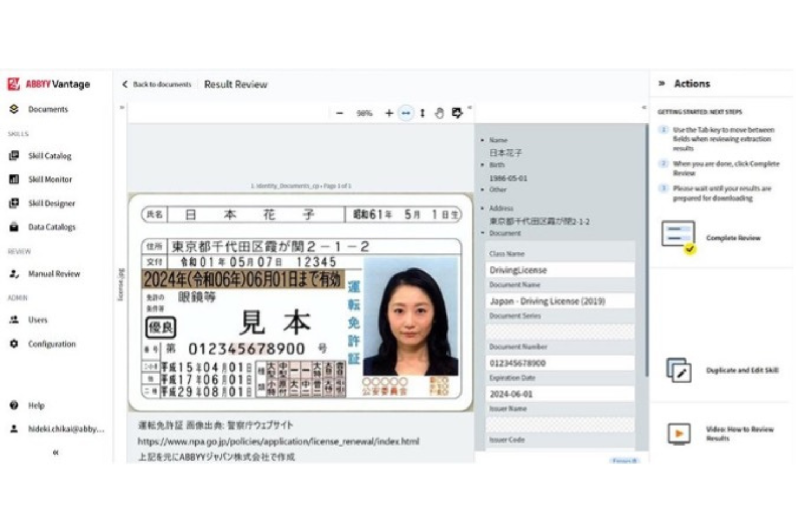Click the user account icon
The image size is (798, 532).
coord(14,429)
